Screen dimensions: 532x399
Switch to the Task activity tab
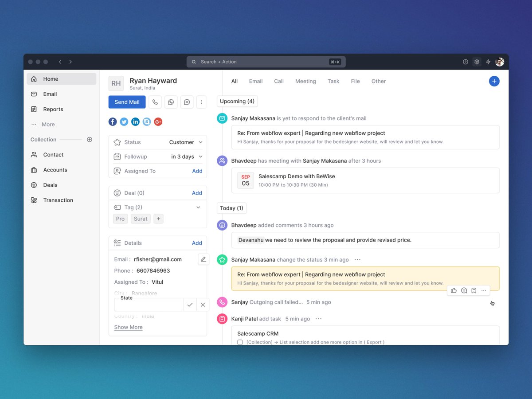333,81
